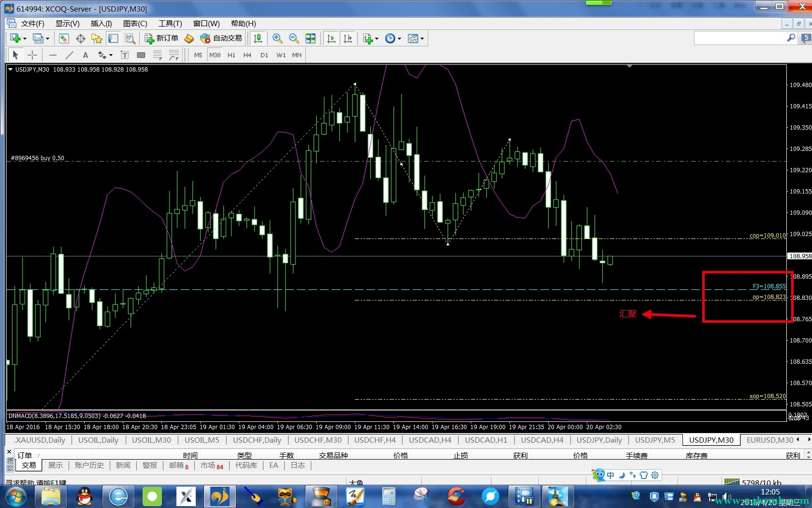Open QQ penguin from the taskbar
This screenshot has width=812, height=508.
(85, 497)
